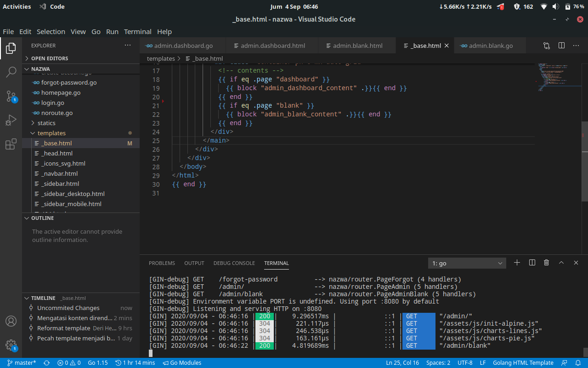
Task: Maximize the terminal panel size
Action: (561, 263)
